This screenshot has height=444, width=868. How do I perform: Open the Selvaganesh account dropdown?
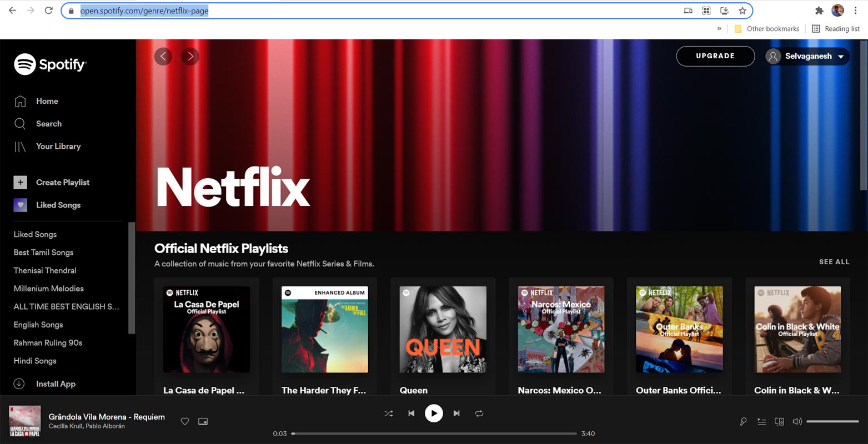coord(807,56)
